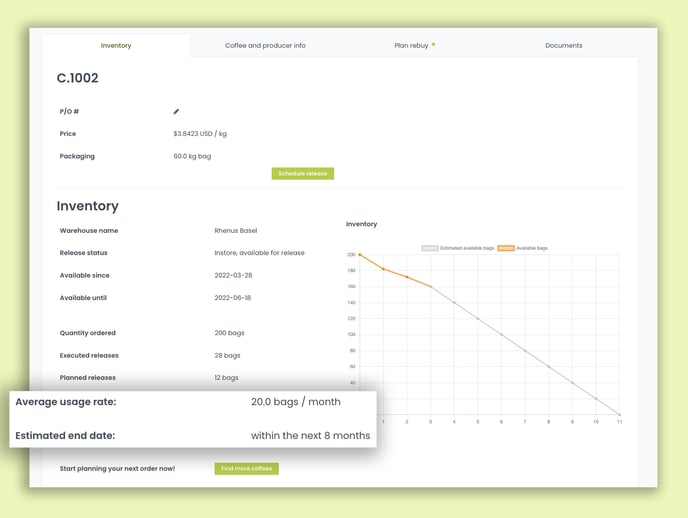Viewport: 688px width, 518px height.
Task: Select planned releases 12 bags
Action: 226,378
